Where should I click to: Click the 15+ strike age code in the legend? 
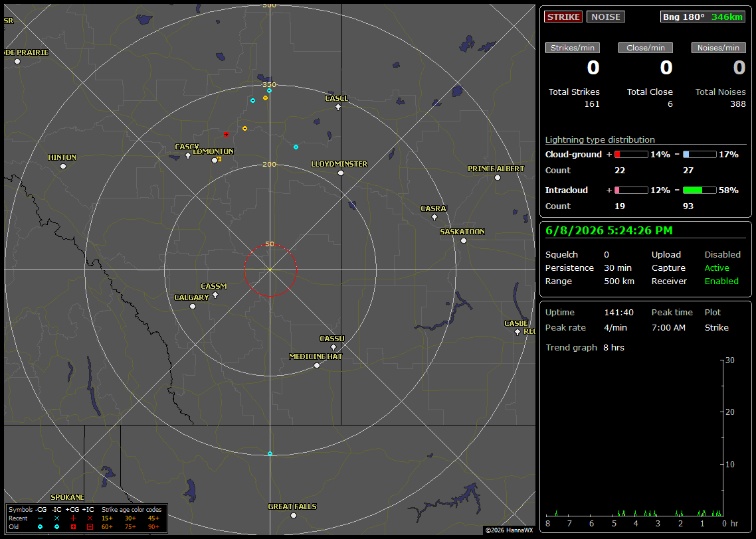107,518
